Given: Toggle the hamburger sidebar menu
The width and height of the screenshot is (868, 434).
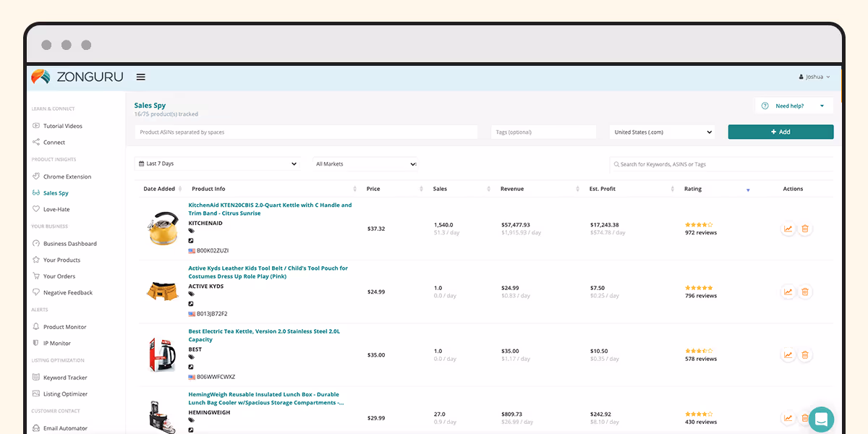Looking at the screenshot, I should point(141,77).
